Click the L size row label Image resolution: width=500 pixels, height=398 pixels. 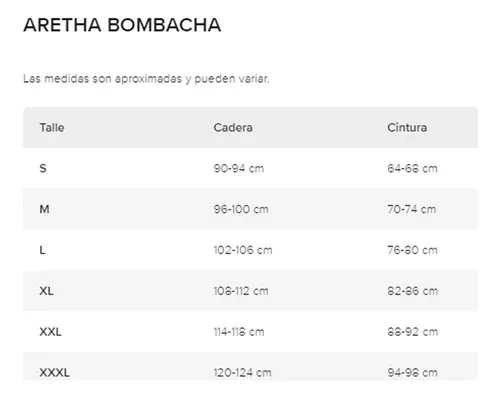click(42, 250)
